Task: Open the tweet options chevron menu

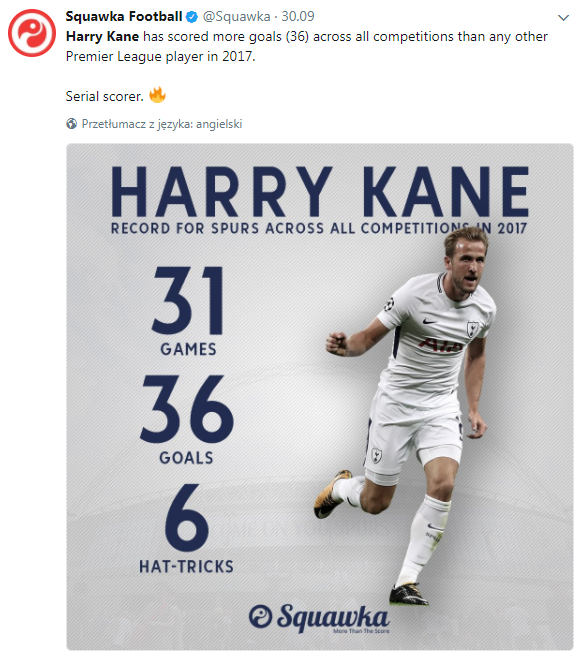Action: [564, 18]
